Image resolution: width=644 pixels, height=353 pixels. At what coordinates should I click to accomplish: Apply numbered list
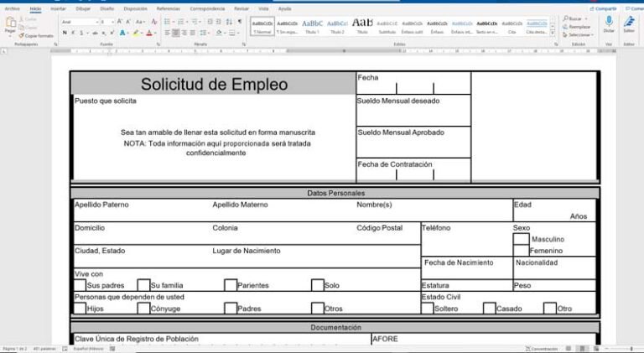point(180,22)
